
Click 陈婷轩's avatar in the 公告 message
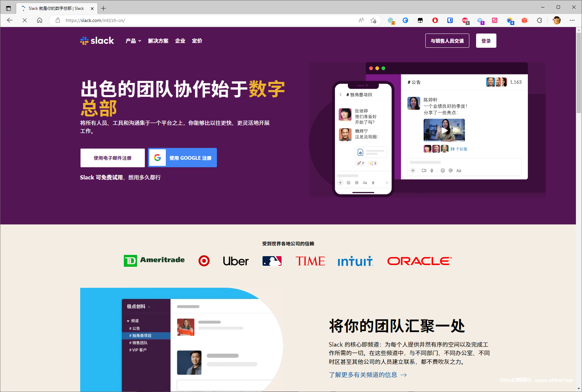pyautogui.click(x=414, y=103)
